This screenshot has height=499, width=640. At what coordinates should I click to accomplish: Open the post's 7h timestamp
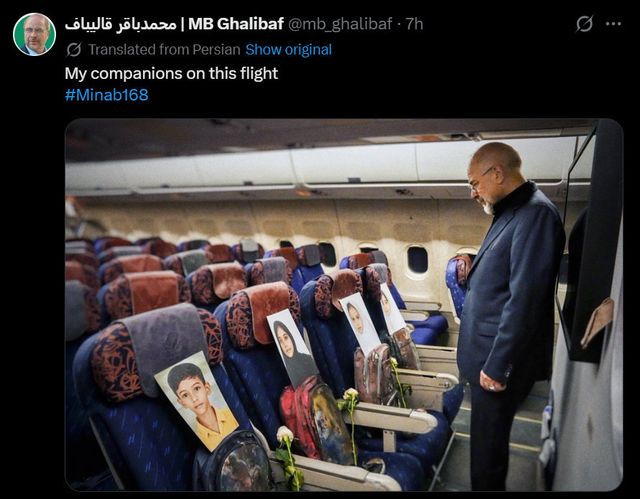(414, 24)
